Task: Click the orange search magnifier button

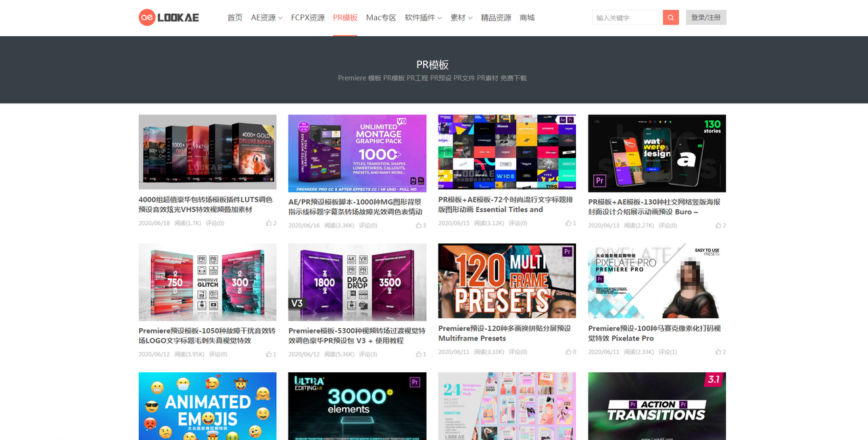Action: tap(671, 18)
